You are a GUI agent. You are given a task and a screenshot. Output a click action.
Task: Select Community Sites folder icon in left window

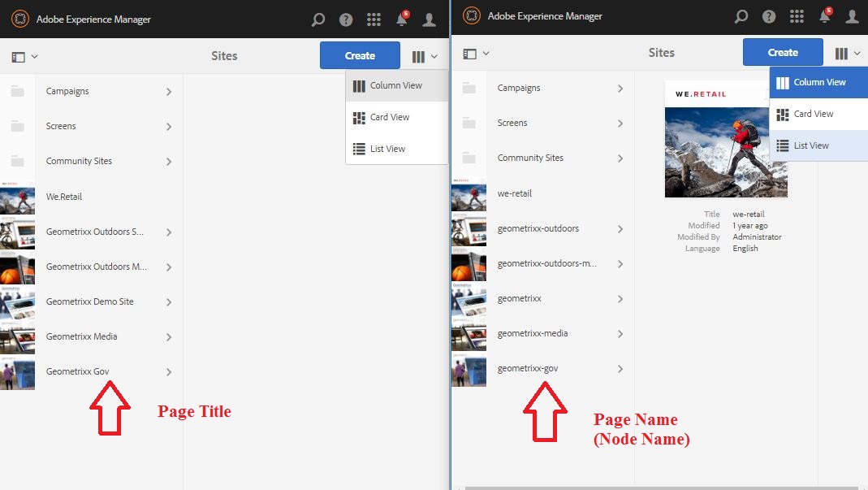[x=18, y=161]
